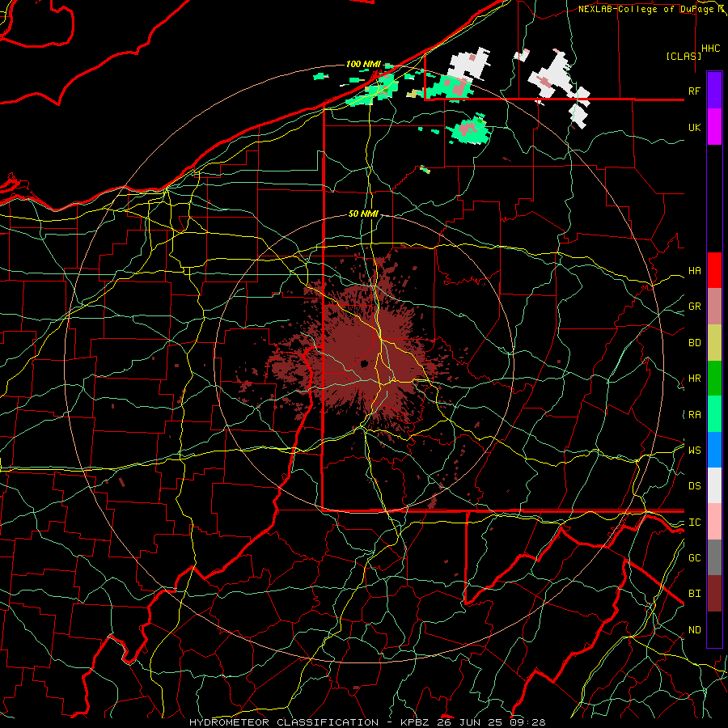The width and height of the screenshot is (728, 728).
Task: Click the green rain echo below the white echoes
Action: [x=470, y=129]
